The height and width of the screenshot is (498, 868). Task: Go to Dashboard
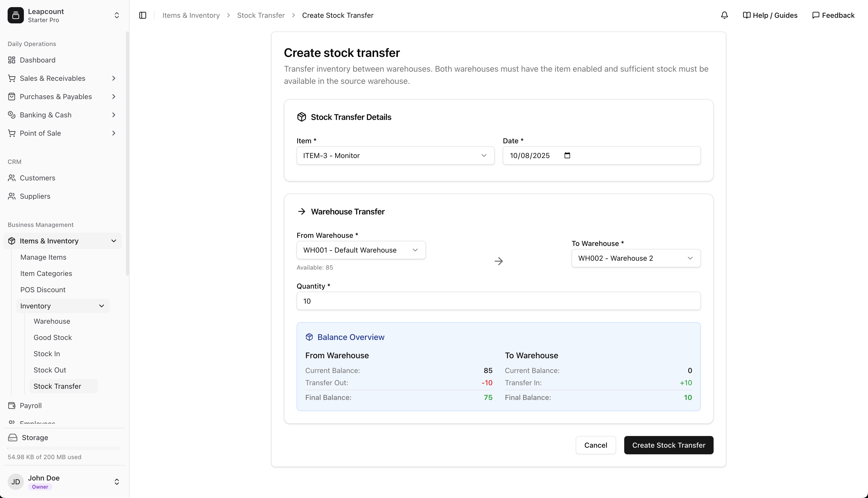point(38,60)
